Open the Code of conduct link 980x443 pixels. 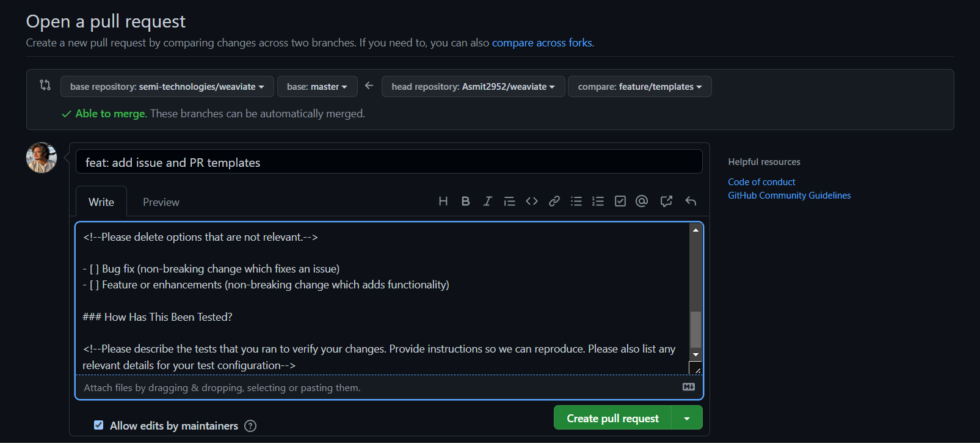(x=761, y=182)
